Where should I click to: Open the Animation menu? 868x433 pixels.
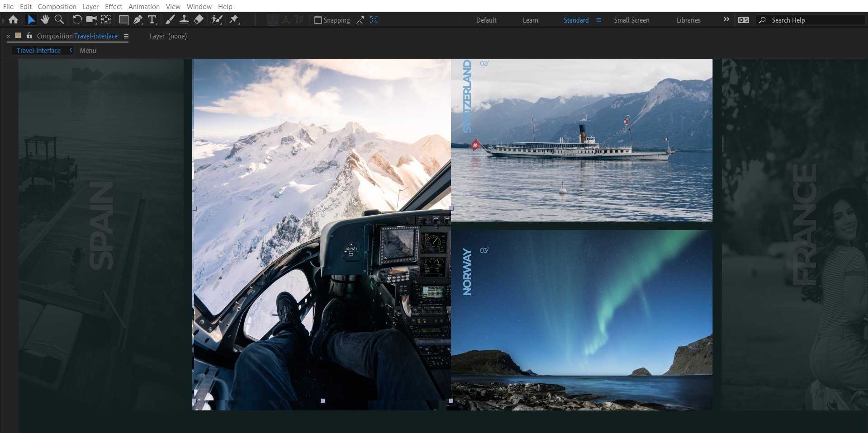[x=144, y=6]
